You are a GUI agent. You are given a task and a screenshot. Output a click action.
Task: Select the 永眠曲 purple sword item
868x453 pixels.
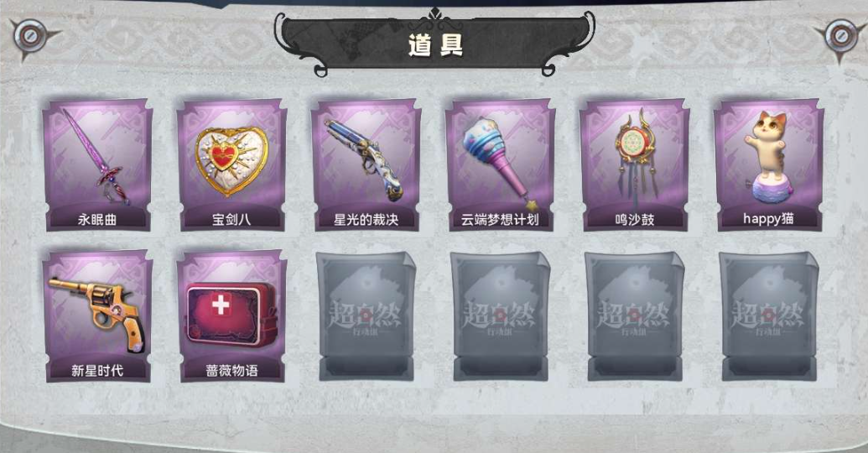97,165
